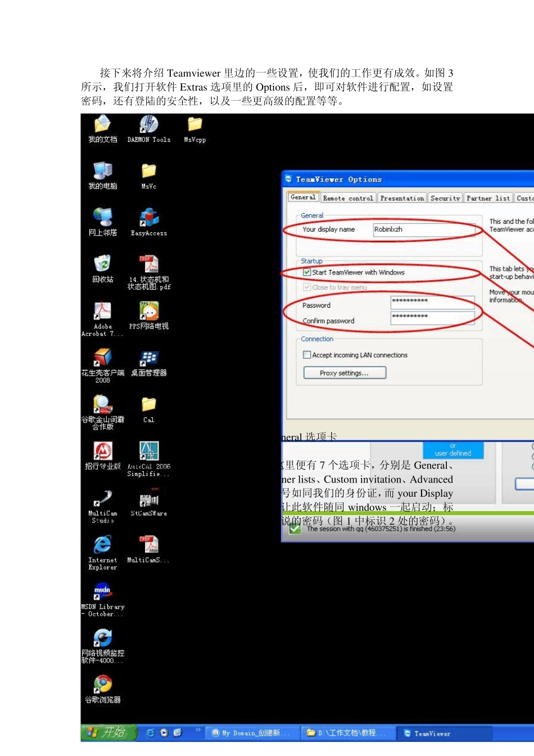Screen dimensions: 534x756
Task: Toggle Close to tray menu checkbox
Action: pos(307,287)
